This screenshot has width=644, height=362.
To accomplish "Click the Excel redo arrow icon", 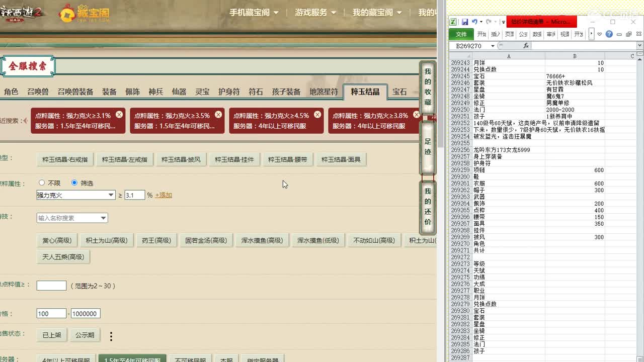I will coord(488,22).
